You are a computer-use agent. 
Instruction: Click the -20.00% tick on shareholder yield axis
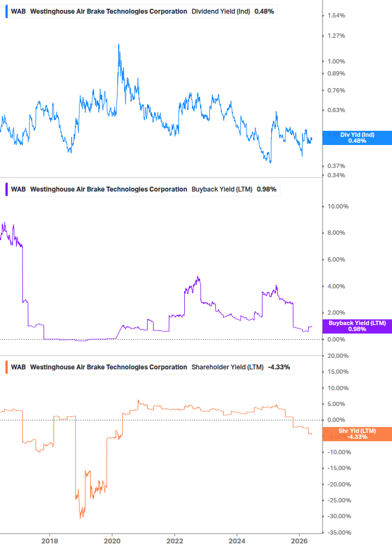click(339, 484)
